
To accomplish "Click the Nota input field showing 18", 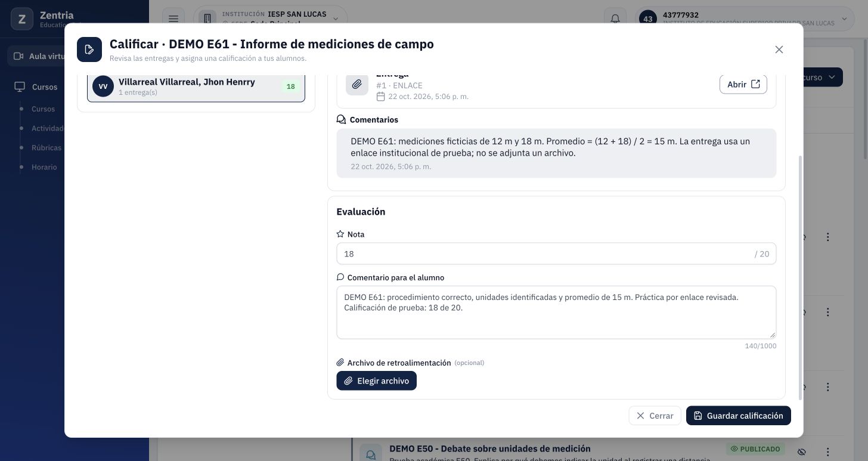I will point(556,253).
